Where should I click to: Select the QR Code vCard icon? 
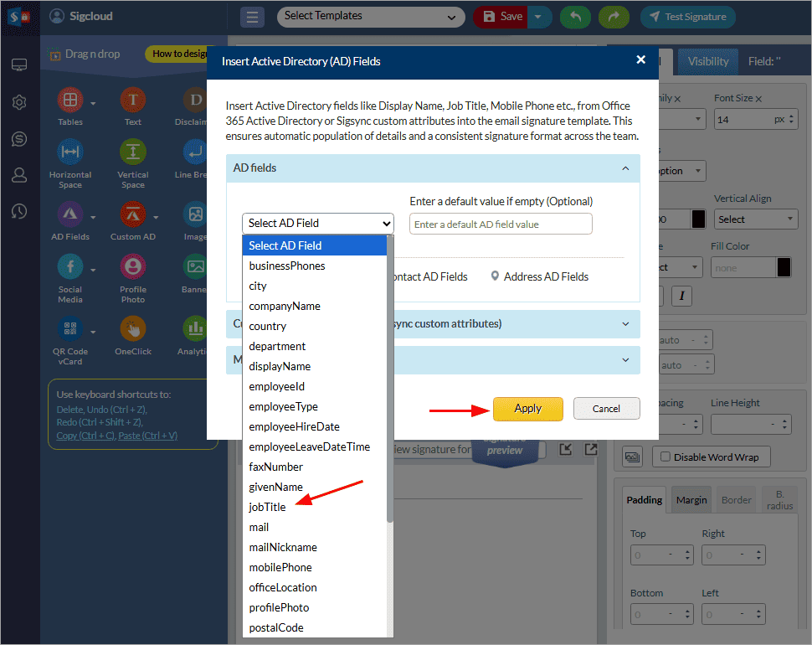pyautogui.click(x=70, y=328)
